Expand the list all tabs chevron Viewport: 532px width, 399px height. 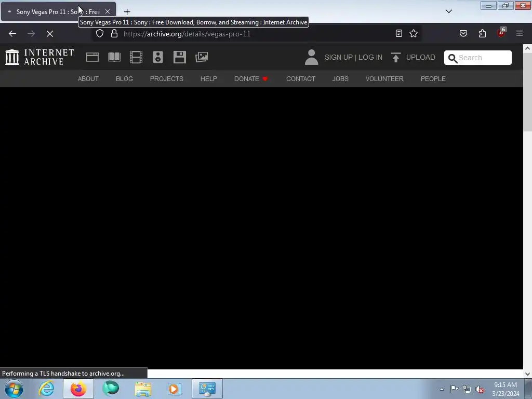tap(449, 11)
